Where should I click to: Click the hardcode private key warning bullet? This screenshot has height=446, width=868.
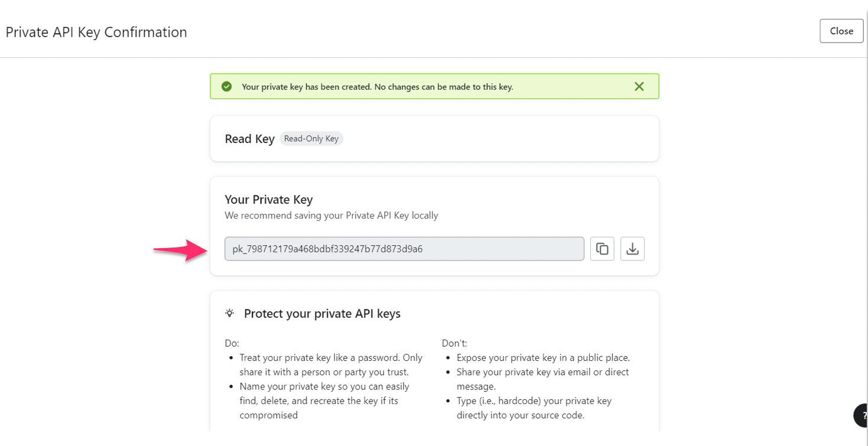coord(534,408)
